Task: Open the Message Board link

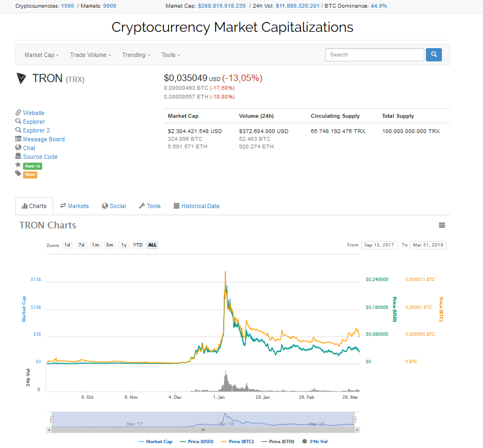Action: (x=44, y=139)
